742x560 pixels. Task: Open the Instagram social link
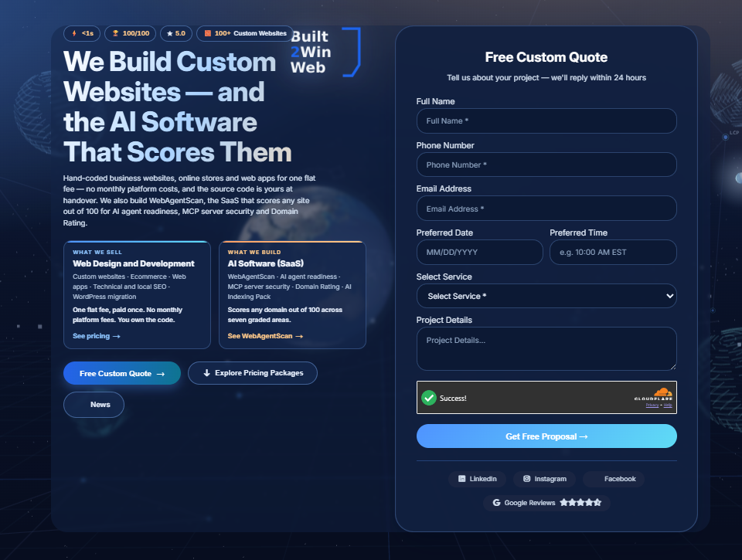tap(544, 479)
